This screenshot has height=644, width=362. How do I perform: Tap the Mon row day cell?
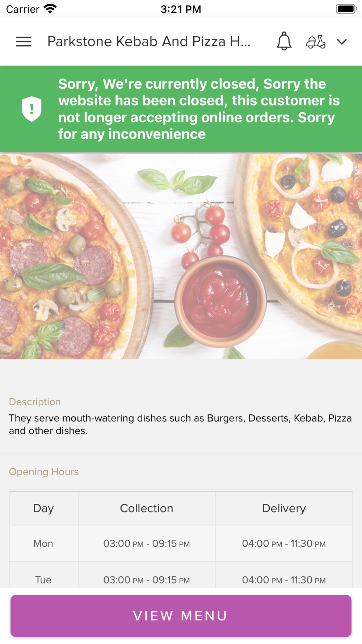[x=43, y=543]
